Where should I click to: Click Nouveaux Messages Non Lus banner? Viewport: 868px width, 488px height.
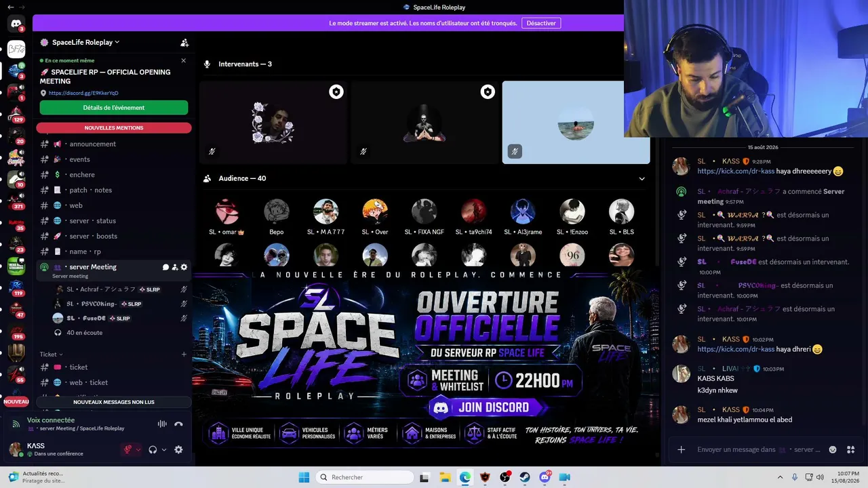pyautogui.click(x=114, y=402)
